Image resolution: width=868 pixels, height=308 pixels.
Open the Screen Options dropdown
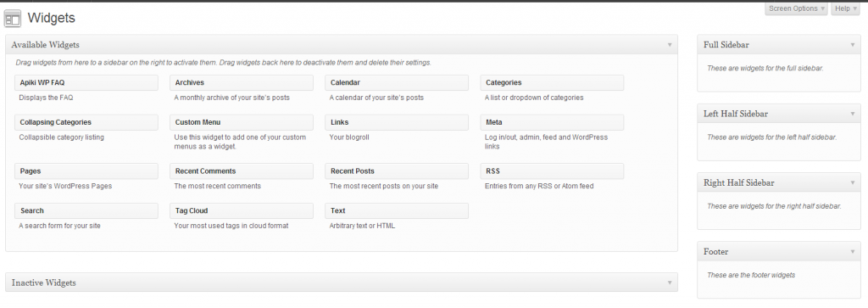coord(796,8)
